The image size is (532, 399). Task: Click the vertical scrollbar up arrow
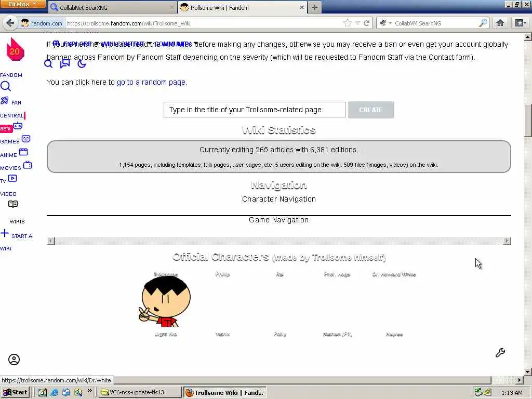[x=528, y=37]
